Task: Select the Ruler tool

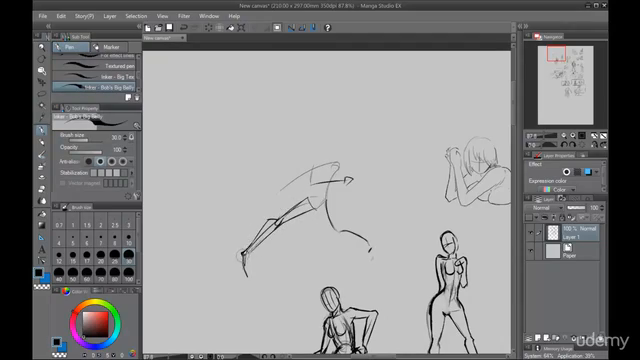Action: coord(42,238)
